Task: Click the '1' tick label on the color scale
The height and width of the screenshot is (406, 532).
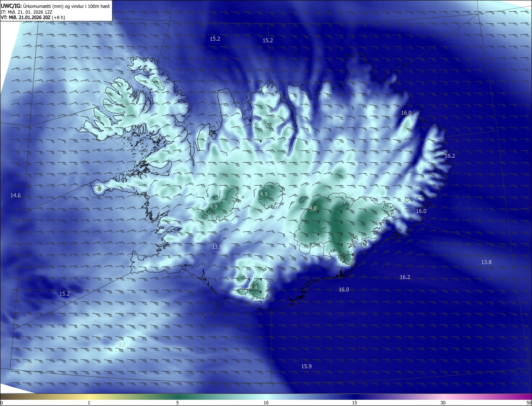Action: coord(89,403)
